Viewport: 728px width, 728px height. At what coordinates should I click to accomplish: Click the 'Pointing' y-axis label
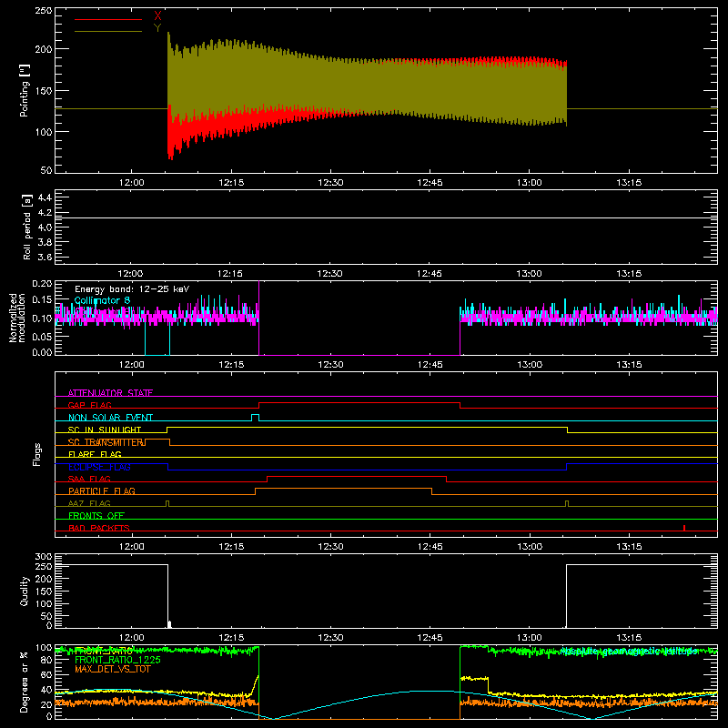point(25,90)
